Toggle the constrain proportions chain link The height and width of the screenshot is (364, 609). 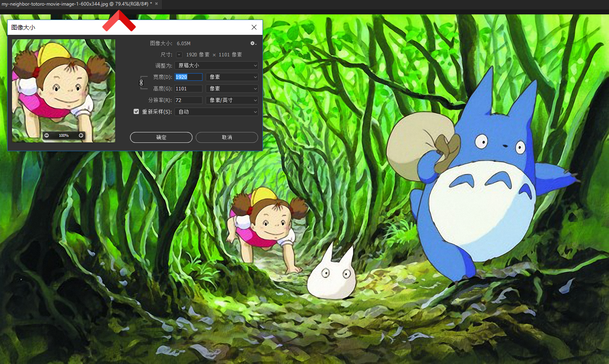[141, 82]
